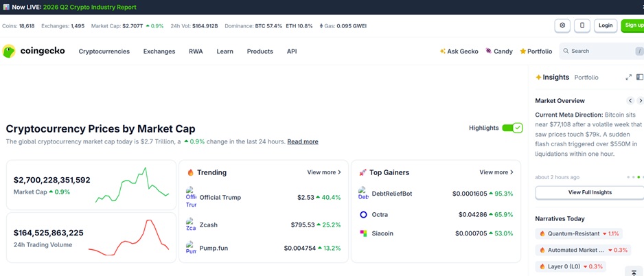Image resolution: width=644 pixels, height=276 pixels.
Task: Click the Search input field
Action: [602, 51]
